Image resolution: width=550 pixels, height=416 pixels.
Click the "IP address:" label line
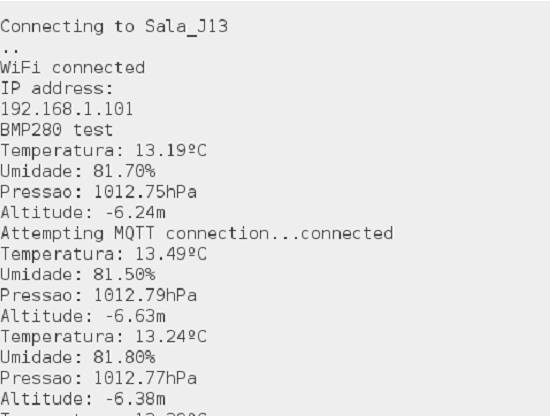pos(57,88)
